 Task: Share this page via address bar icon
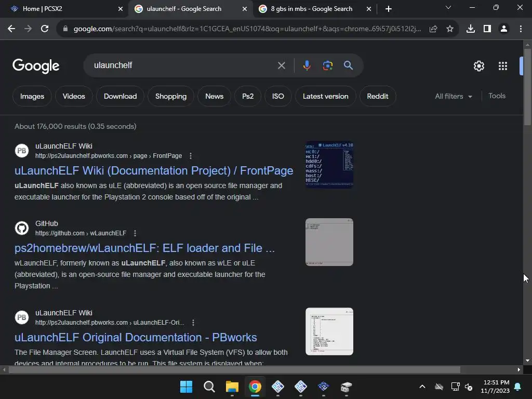click(433, 29)
